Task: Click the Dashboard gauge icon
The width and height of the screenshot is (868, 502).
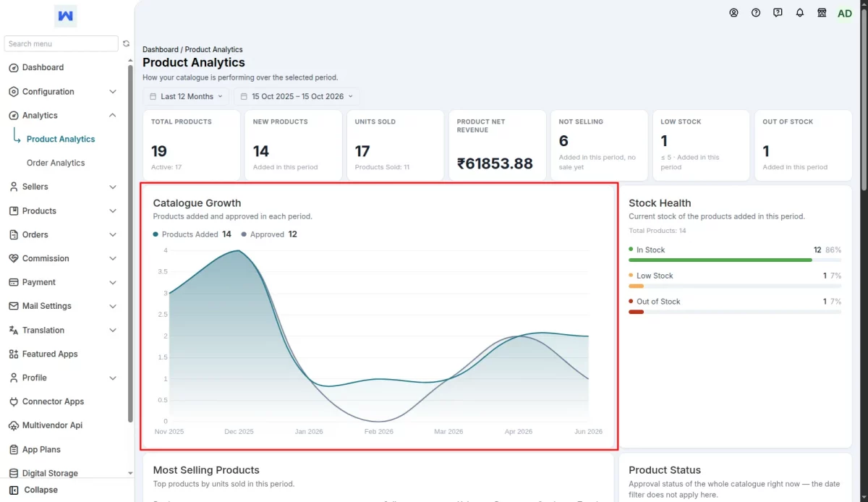Action: pos(14,67)
